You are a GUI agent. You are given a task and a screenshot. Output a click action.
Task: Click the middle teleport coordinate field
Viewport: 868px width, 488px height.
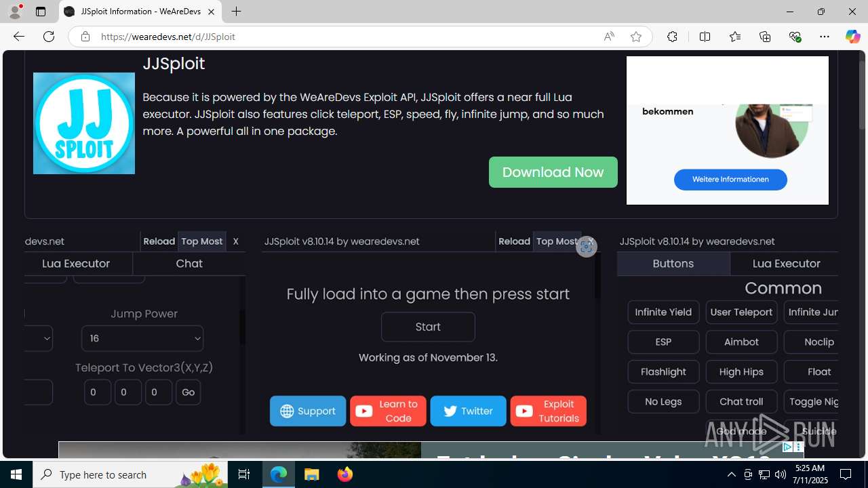click(x=128, y=392)
